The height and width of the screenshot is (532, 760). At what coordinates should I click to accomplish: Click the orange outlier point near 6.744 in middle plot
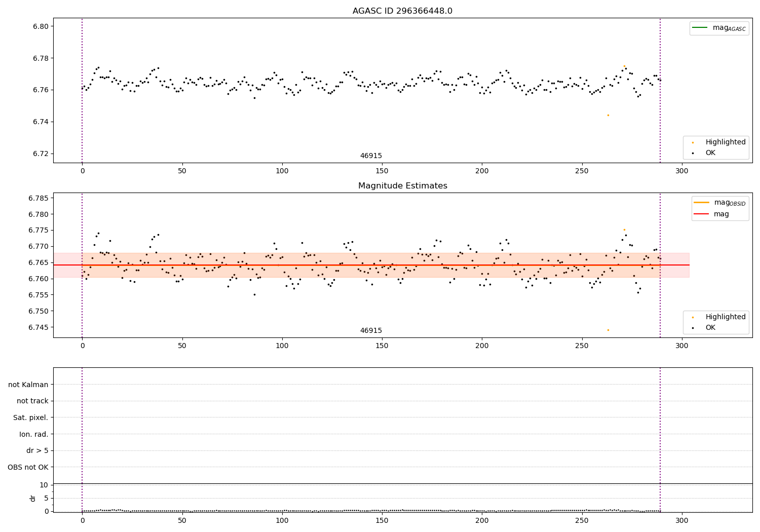coord(608,330)
